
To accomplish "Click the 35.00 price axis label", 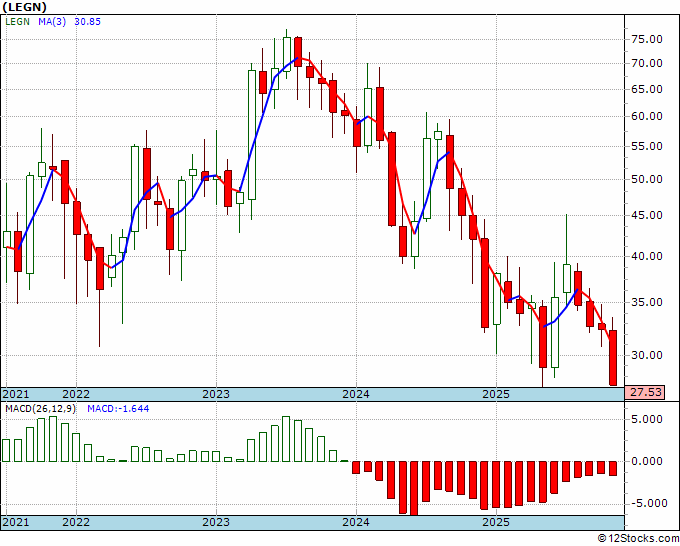I will coord(647,302).
